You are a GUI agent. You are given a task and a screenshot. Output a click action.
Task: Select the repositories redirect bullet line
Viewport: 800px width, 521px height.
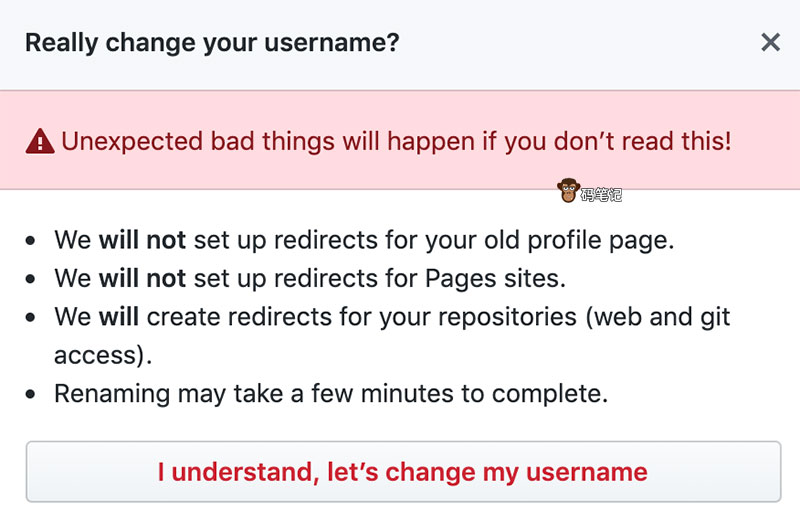click(x=392, y=318)
